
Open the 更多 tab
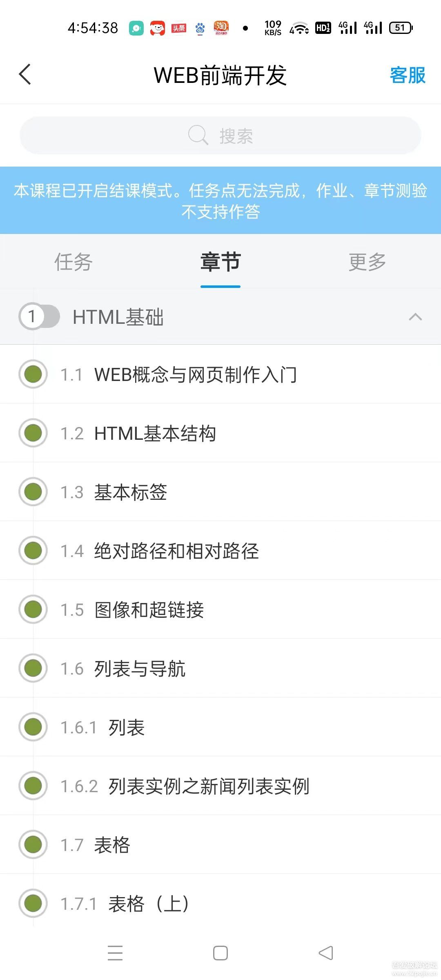click(x=366, y=263)
